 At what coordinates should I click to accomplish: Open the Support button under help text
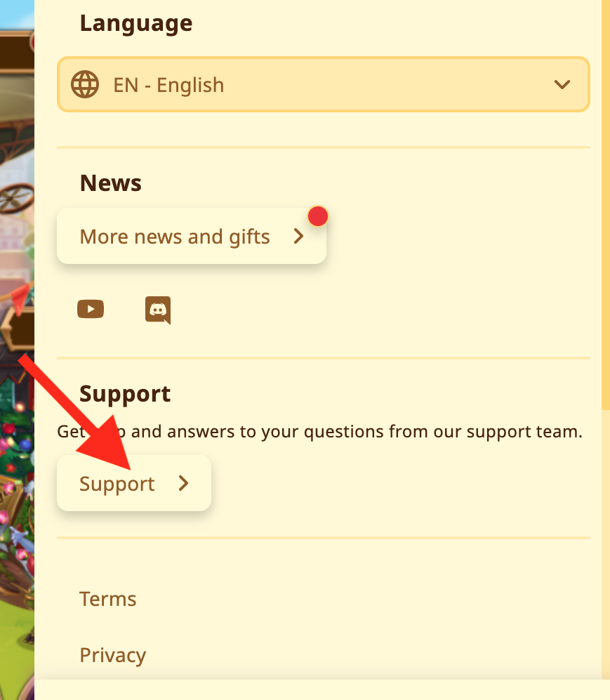[x=134, y=483]
